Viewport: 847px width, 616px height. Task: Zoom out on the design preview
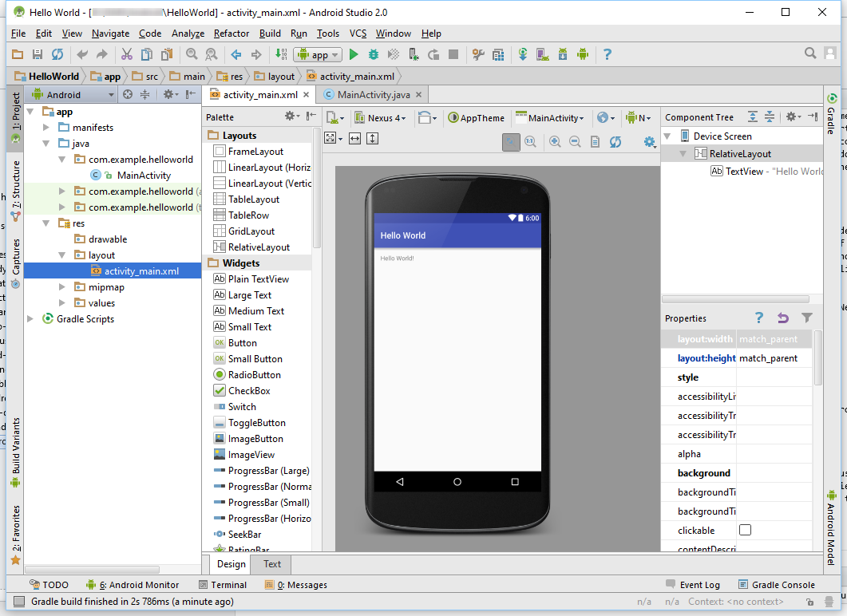[575, 141]
